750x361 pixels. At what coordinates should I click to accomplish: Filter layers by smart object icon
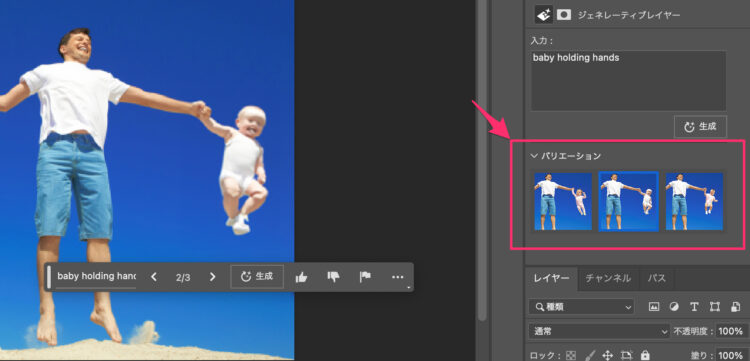click(x=735, y=306)
